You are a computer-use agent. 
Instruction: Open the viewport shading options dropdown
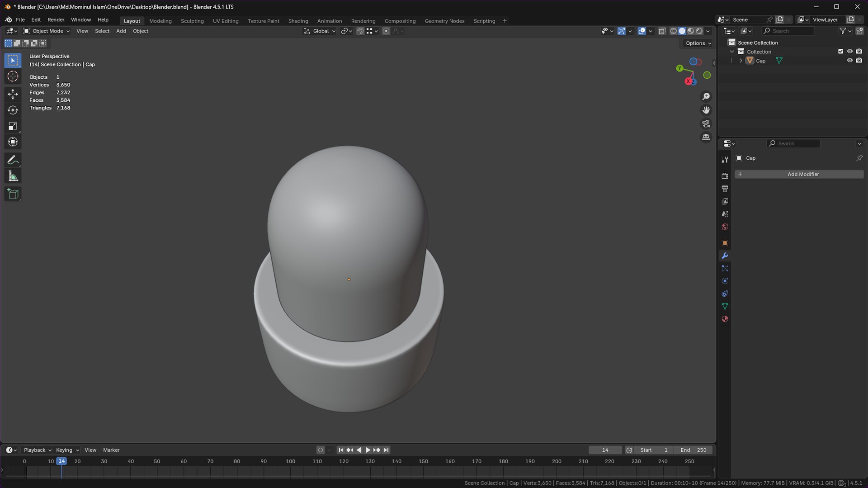(708, 31)
